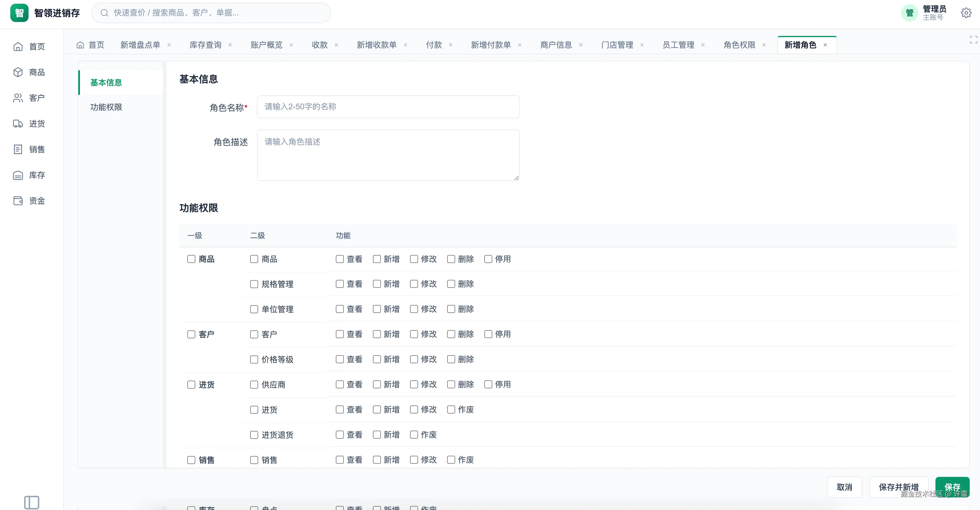Open the 首页 tab in the tab bar
The width and height of the screenshot is (980, 510).
[91, 45]
